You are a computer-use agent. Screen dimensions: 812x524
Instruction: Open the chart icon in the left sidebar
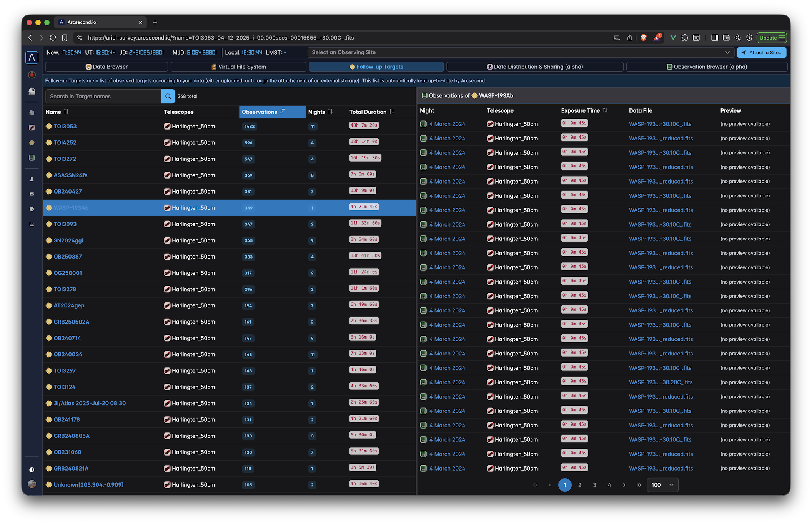tap(32, 224)
